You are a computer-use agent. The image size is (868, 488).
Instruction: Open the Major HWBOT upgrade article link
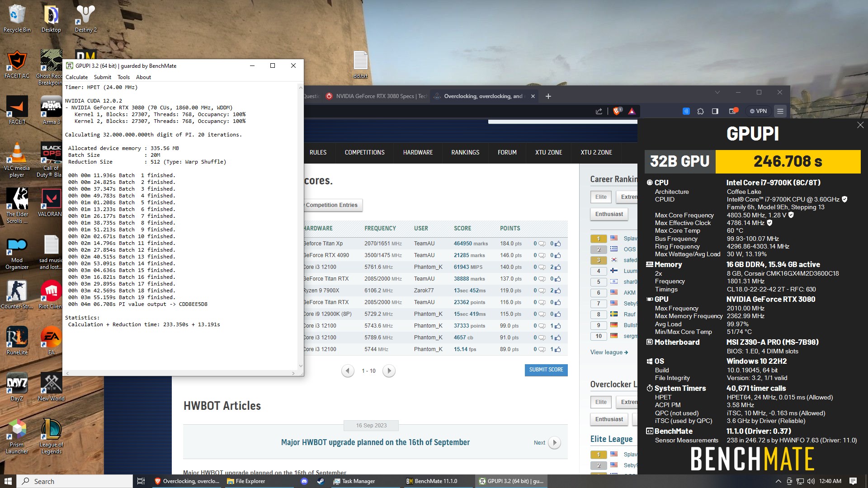point(375,442)
